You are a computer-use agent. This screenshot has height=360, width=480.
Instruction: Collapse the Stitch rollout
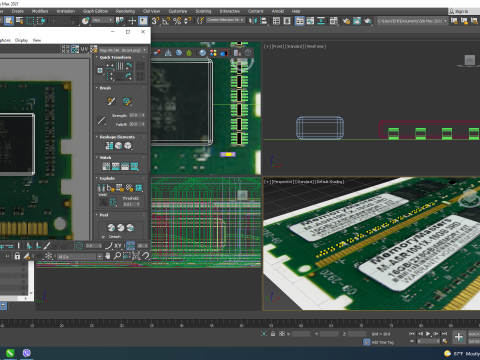(x=105, y=158)
